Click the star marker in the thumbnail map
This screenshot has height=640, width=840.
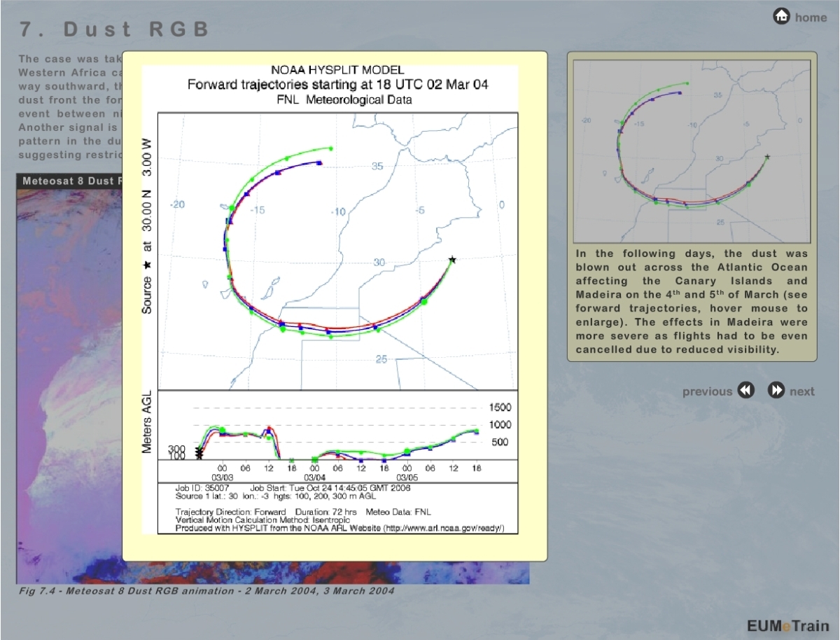click(x=767, y=157)
